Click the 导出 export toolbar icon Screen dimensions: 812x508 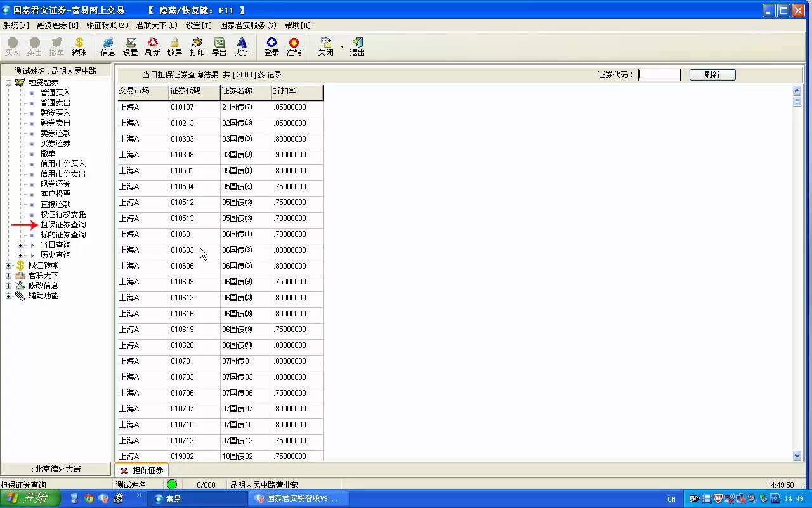click(219, 47)
